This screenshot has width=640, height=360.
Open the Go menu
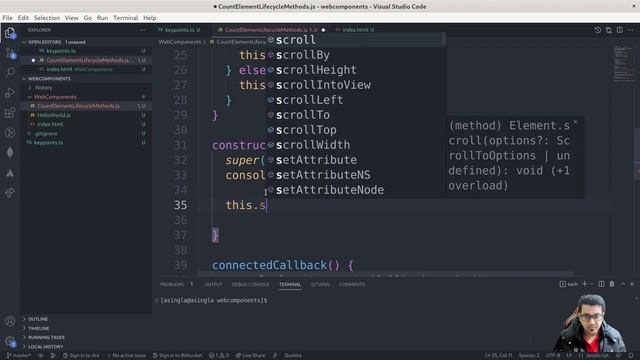click(88, 18)
